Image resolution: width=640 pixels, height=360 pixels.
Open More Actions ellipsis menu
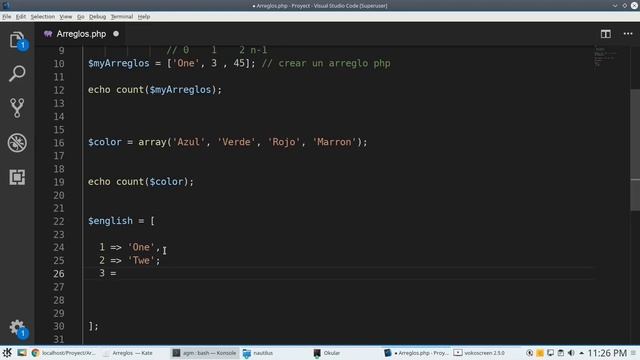click(x=628, y=34)
